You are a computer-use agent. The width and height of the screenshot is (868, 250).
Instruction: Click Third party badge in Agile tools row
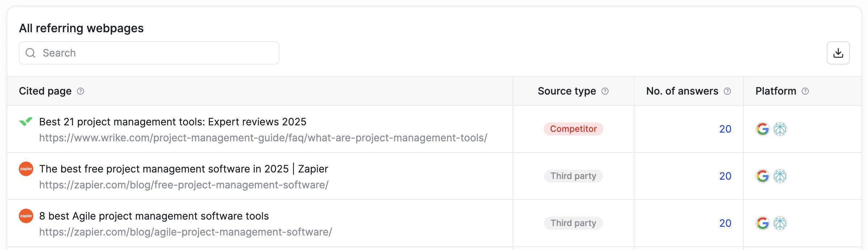(573, 223)
